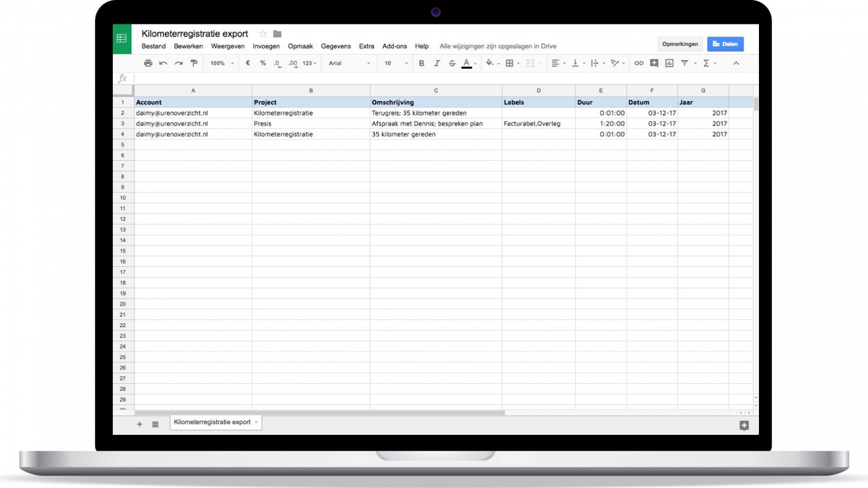Image resolution: width=868 pixels, height=488 pixels.
Task: Open the move-to-folder icon beside the title
Action: 277,34
